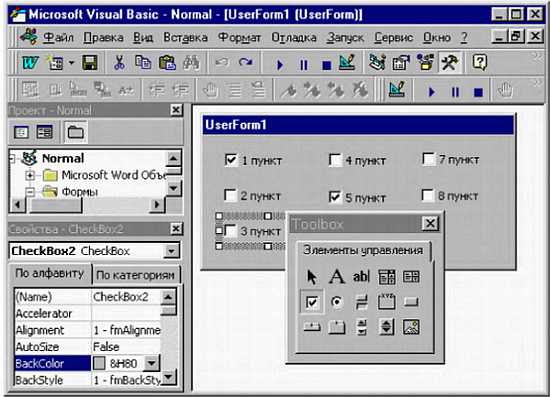Run the macro with the play icon
The image size is (550, 397).
[280, 65]
